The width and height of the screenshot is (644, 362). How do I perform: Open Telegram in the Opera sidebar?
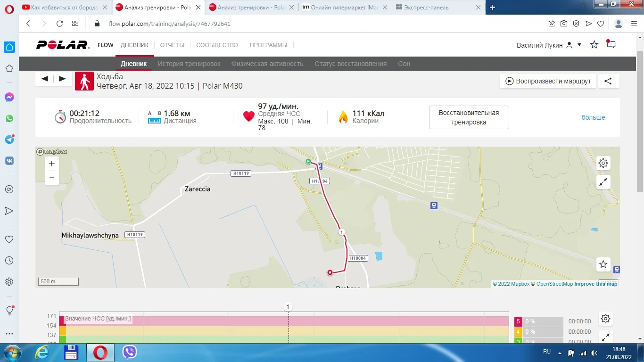[x=9, y=140]
